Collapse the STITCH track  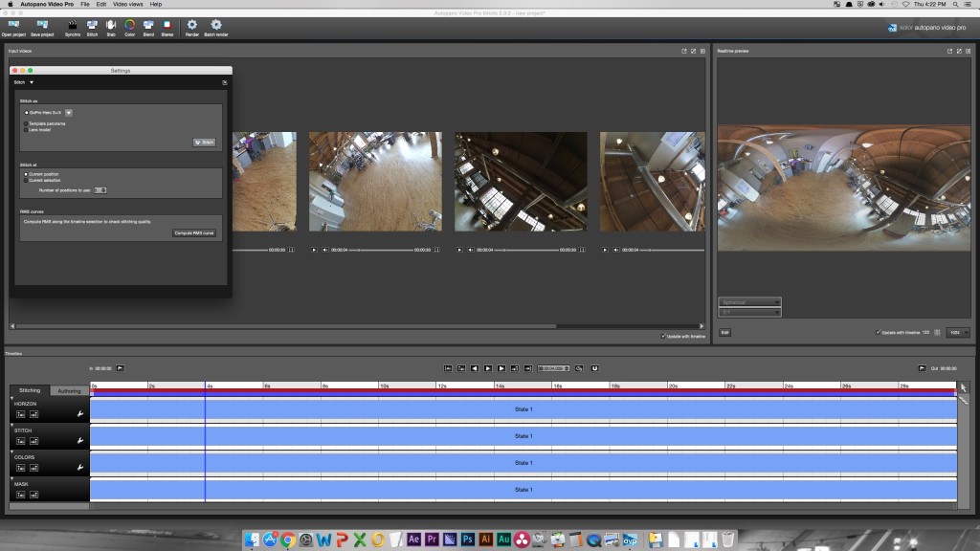(11, 425)
